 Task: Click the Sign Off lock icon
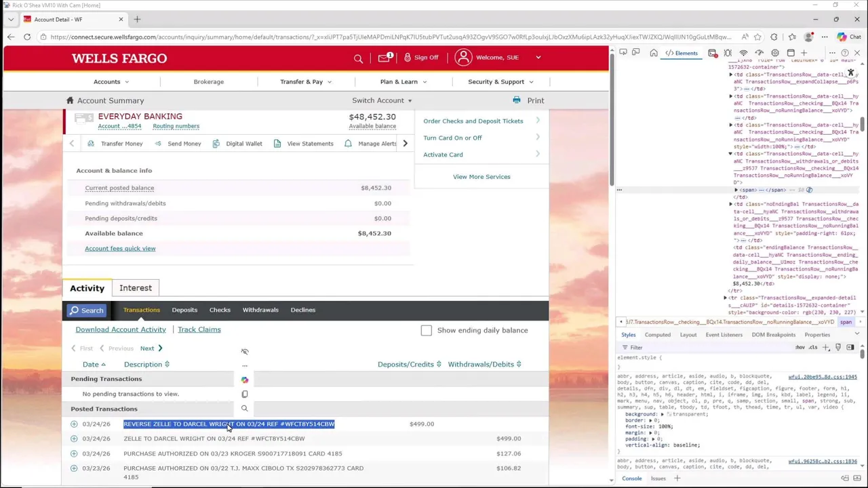pos(408,58)
